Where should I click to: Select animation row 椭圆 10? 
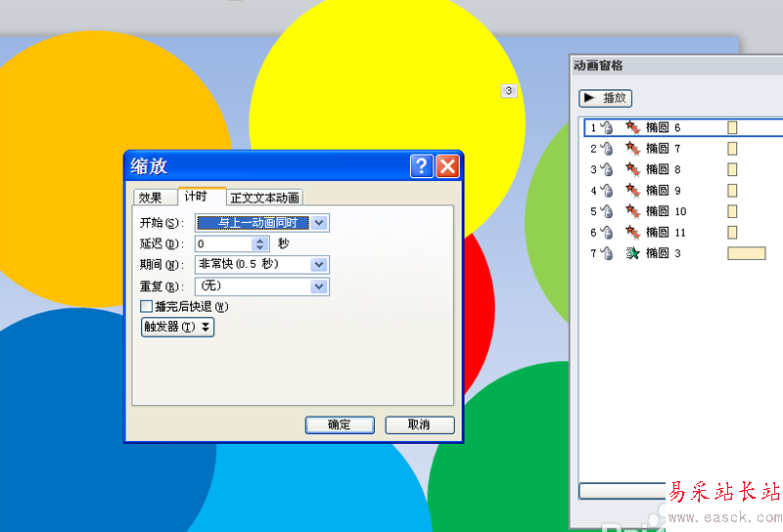(x=683, y=211)
